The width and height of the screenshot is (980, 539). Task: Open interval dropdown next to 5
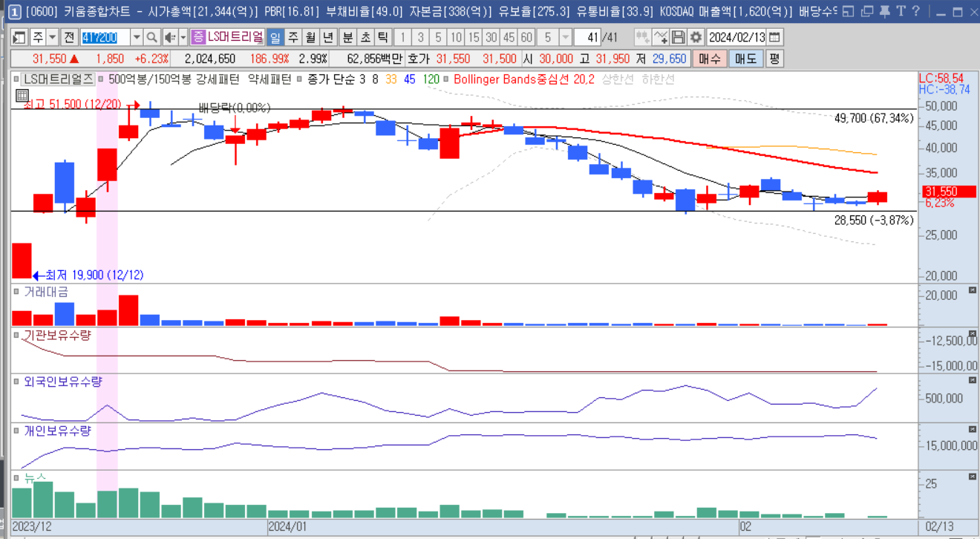click(x=566, y=37)
